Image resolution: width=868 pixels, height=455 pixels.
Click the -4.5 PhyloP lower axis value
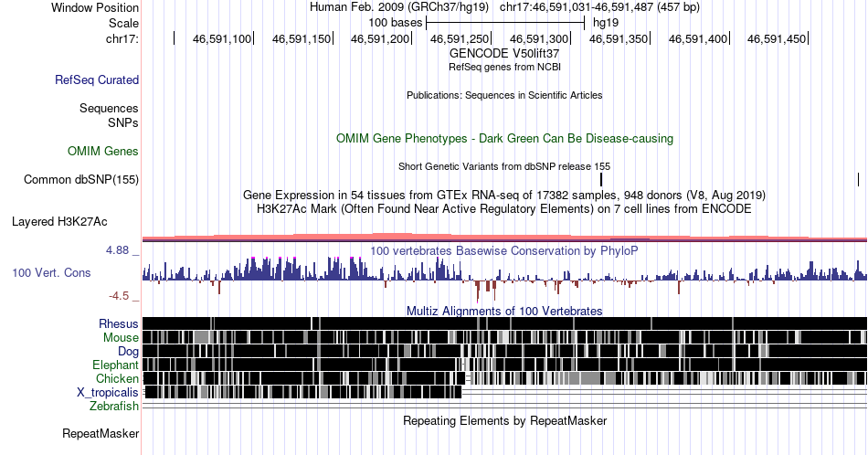(x=119, y=296)
